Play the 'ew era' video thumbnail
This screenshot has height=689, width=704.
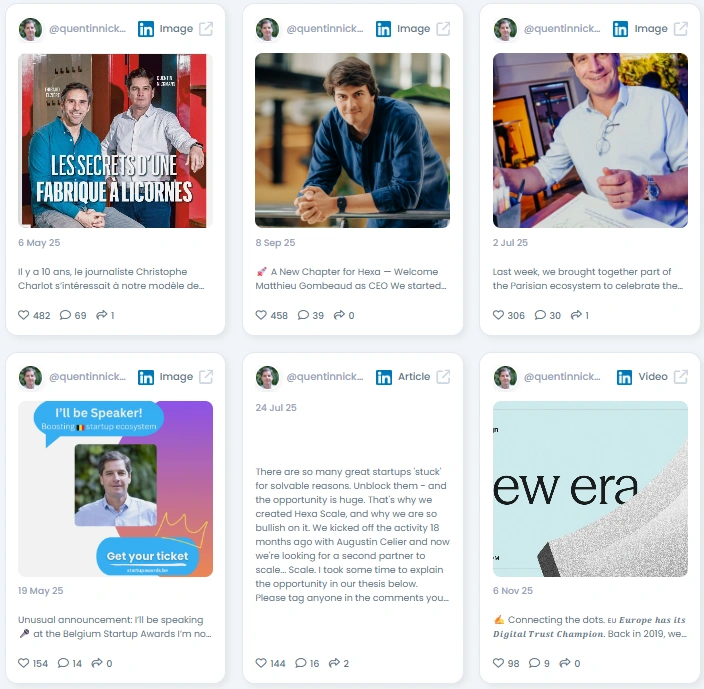tap(590, 489)
